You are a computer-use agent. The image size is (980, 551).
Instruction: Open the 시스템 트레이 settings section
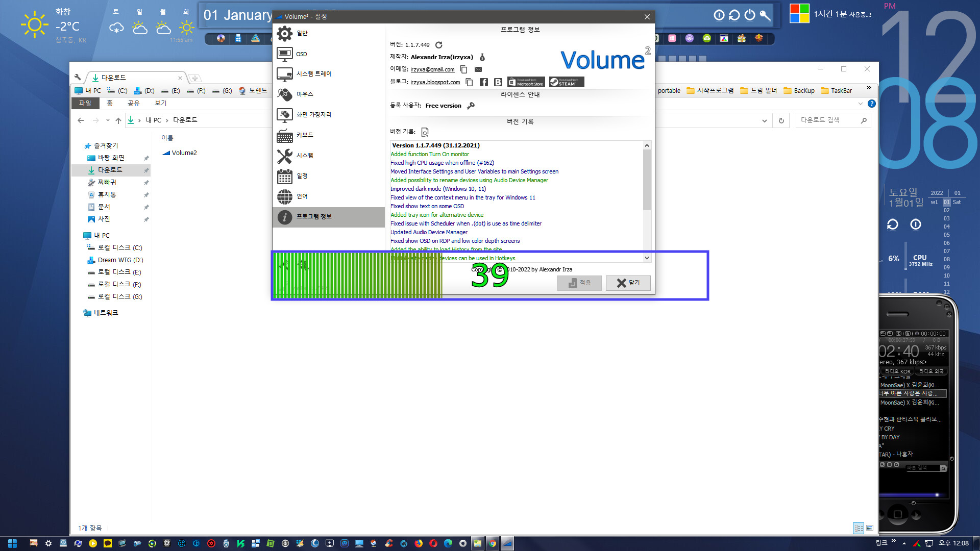tap(328, 74)
